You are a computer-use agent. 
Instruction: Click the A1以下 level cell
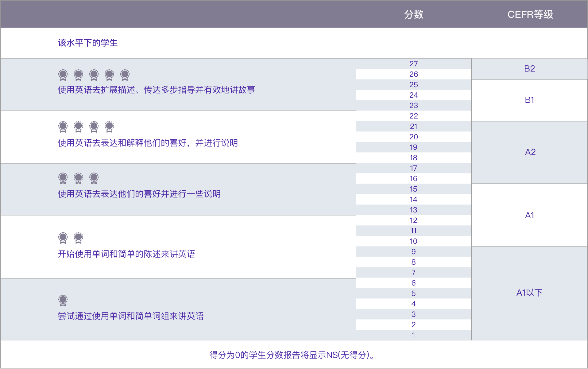[x=529, y=293]
